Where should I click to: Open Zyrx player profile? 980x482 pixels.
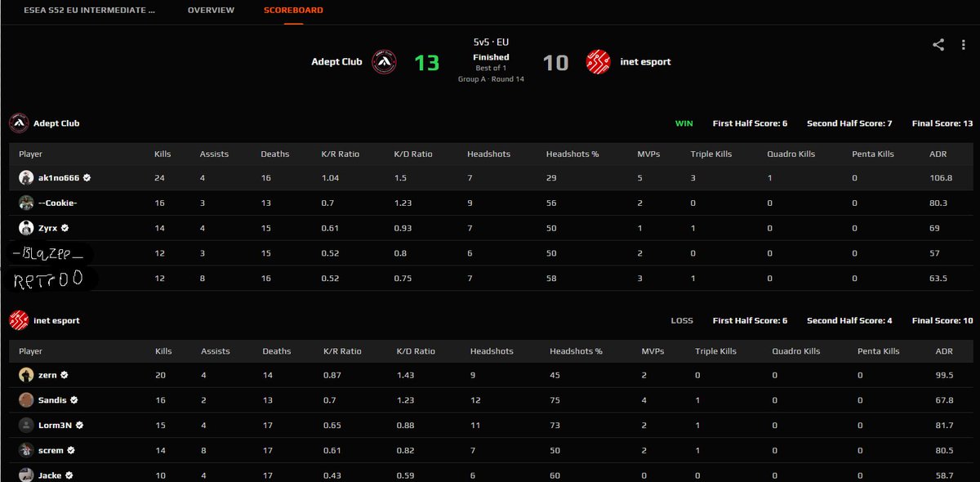click(48, 228)
